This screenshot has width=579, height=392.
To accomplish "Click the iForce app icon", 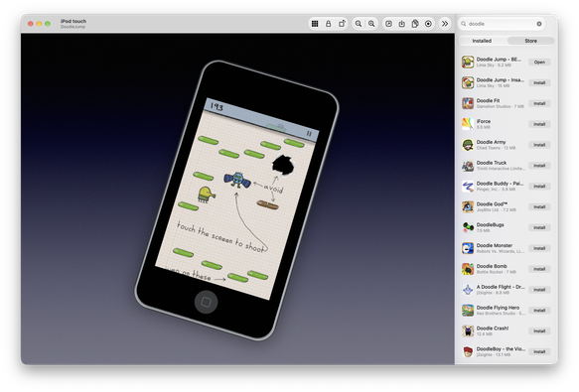I will (468, 124).
